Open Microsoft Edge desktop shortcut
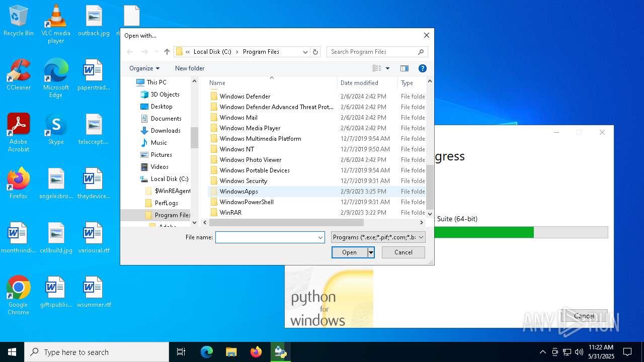This screenshot has width=644, height=362. click(x=56, y=78)
